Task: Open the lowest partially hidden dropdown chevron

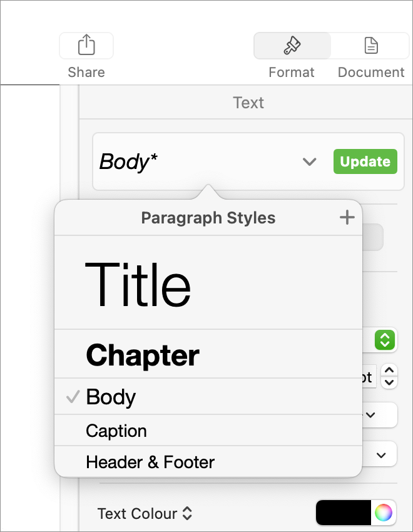Action: pyautogui.click(x=381, y=454)
